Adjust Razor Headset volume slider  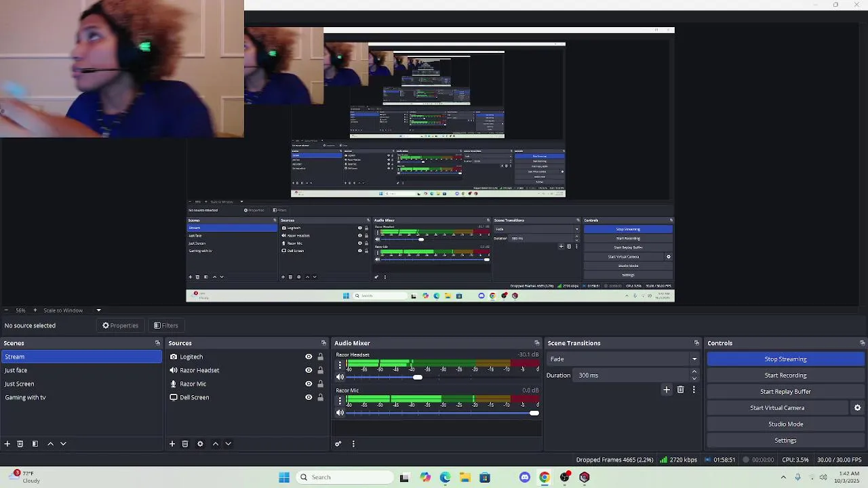coord(418,378)
